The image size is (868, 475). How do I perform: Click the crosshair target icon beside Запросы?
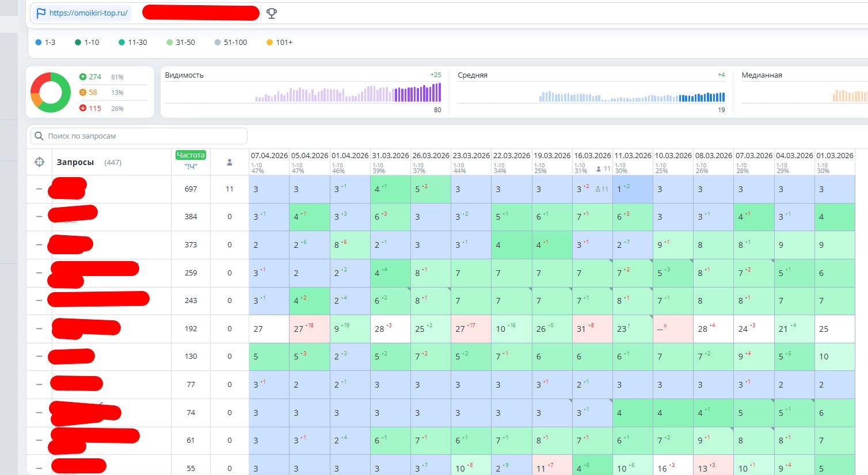(x=39, y=162)
